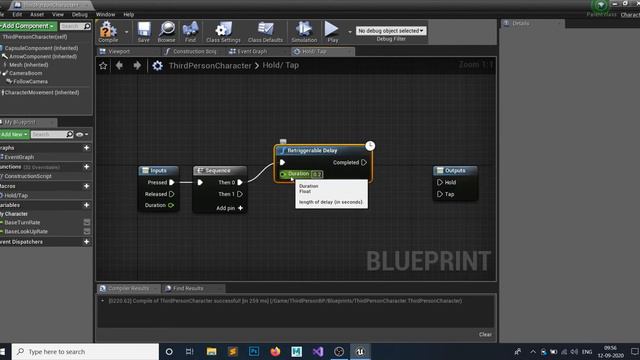The width and height of the screenshot is (640, 360).
Task: Add an event dispatcher with its plus button
Action: [x=87, y=242]
